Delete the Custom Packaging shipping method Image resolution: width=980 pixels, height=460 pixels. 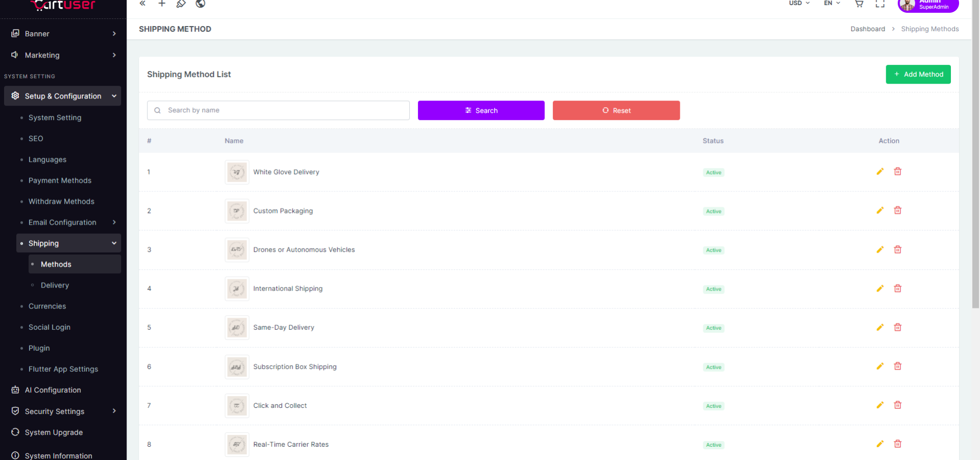897,210
